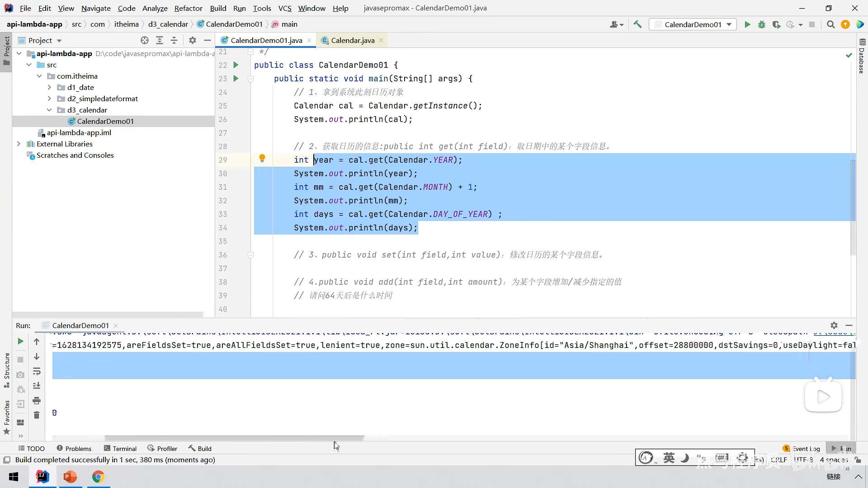
Task: Open the Refactor menu
Action: point(188,8)
